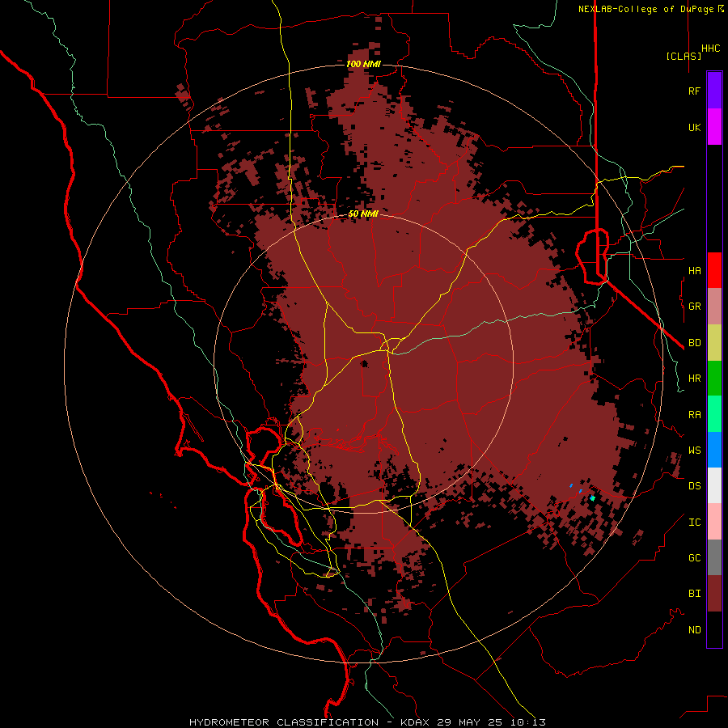Click the GR legend label
The height and width of the screenshot is (728, 728).
pos(694,307)
